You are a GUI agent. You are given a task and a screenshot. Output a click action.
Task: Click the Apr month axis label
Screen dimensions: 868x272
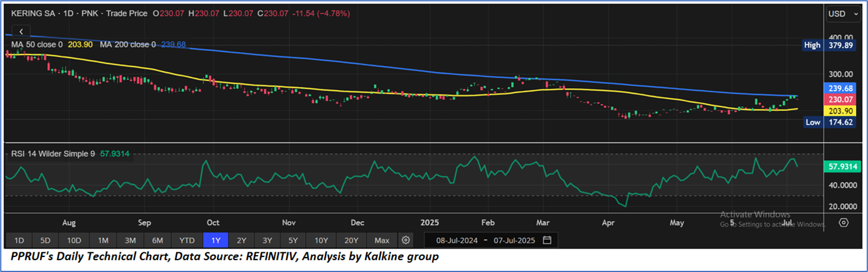(608, 222)
